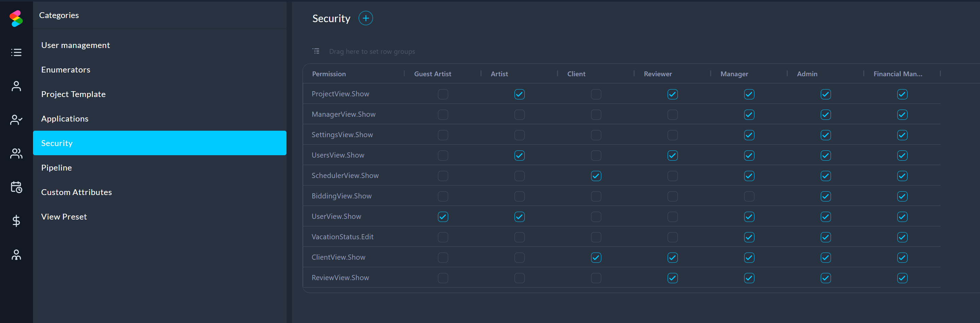Click the row groups icon
The height and width of the screenshot is (323, 980).
point(316,51)
